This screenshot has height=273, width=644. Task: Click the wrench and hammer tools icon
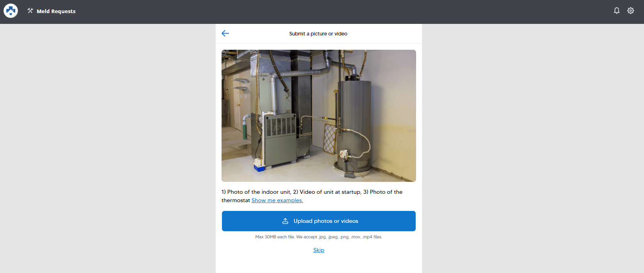pyautogui.click(x=30, y=11)
